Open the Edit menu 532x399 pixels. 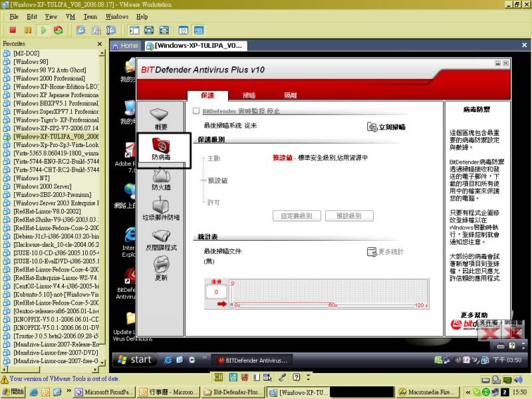coord(32,16)
